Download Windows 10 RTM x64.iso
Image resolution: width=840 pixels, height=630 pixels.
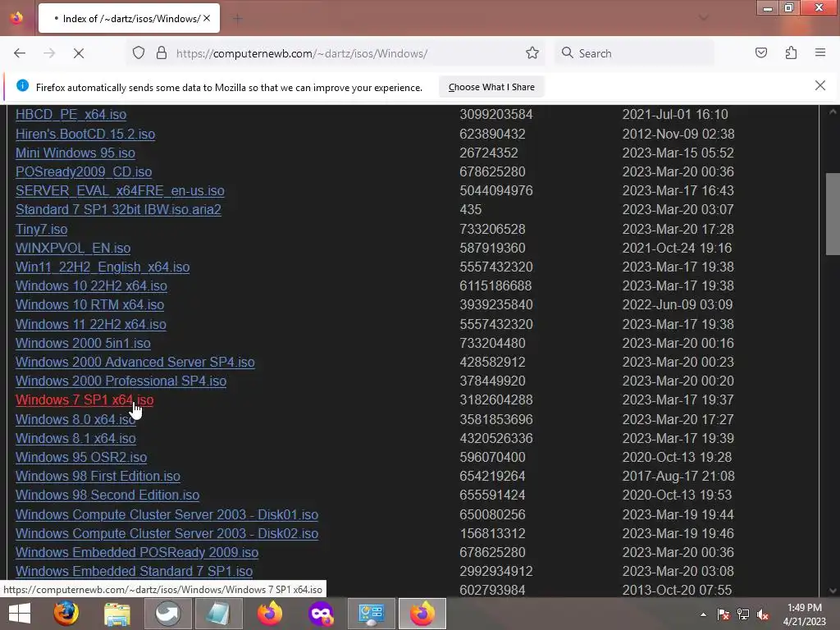(x=89, y=305)
